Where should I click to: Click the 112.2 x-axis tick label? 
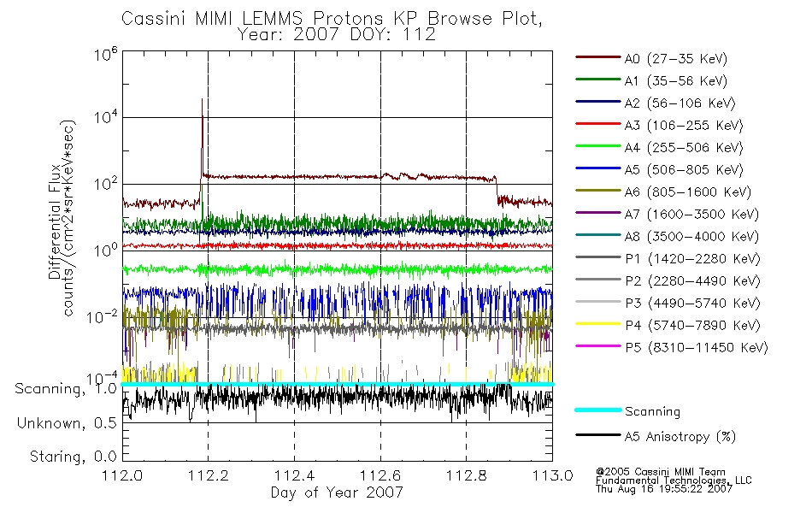(x=209, y=475)
